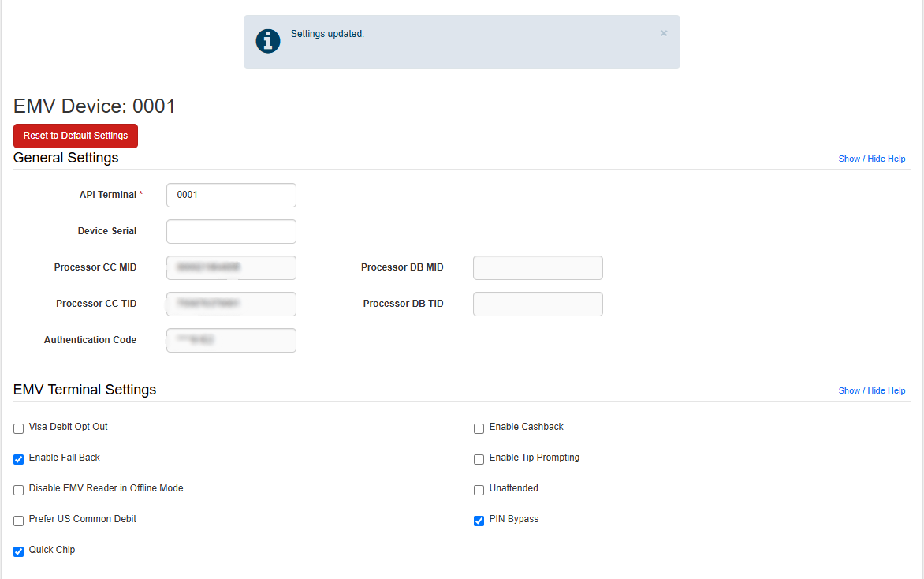Click the Processor DB TID field

(538, 304)
